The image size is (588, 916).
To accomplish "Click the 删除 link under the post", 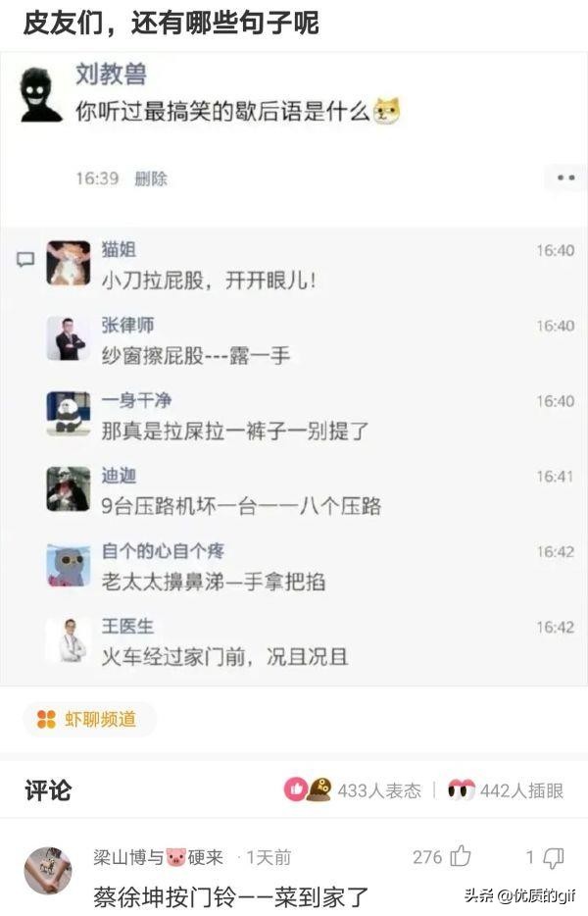I will pos(151,178).
